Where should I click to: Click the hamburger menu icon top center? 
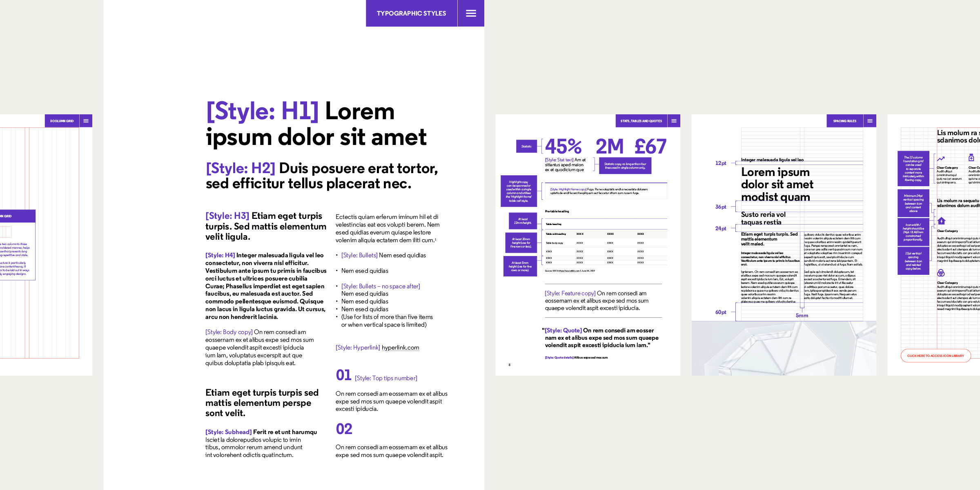click(x=473, y=13)
